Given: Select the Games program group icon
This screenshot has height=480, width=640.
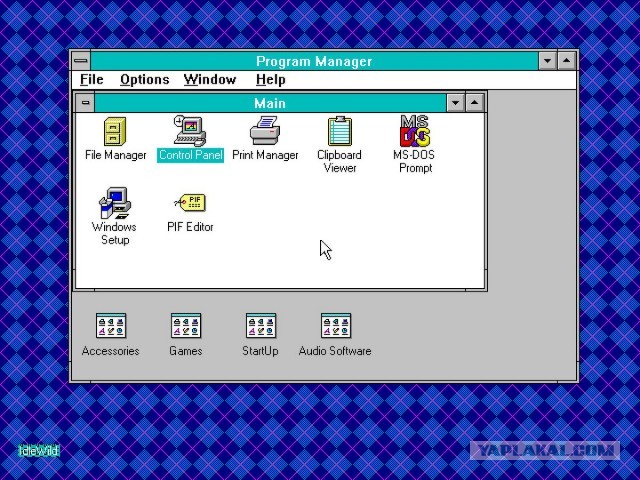Looking at the screenshot, I should tap(186, 326).
